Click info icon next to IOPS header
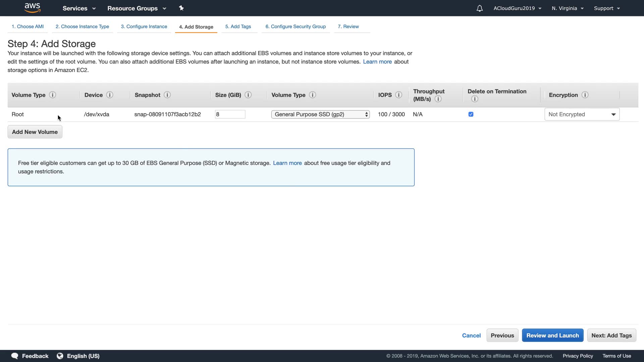 coord(398,95)
